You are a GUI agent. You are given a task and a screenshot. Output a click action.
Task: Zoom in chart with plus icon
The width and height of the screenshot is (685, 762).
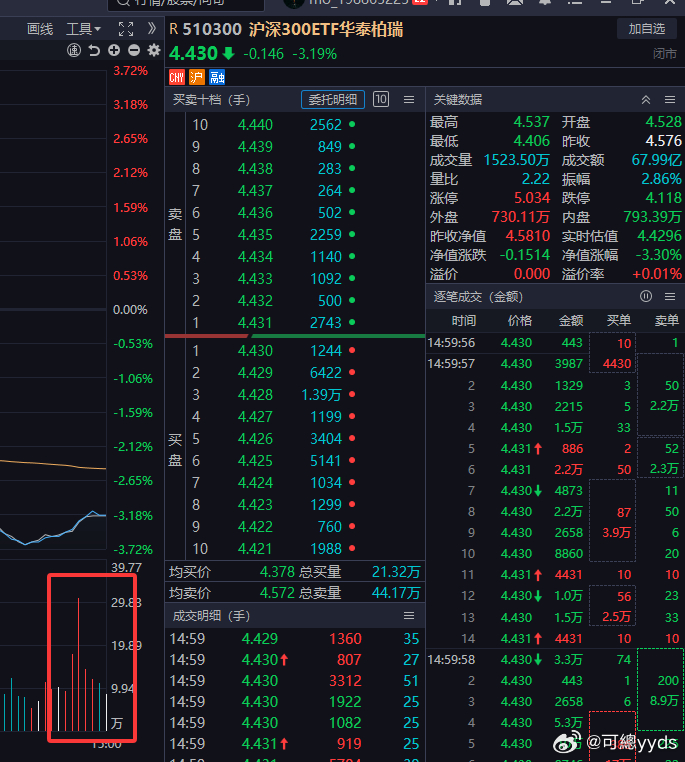[x=114, y=50]
